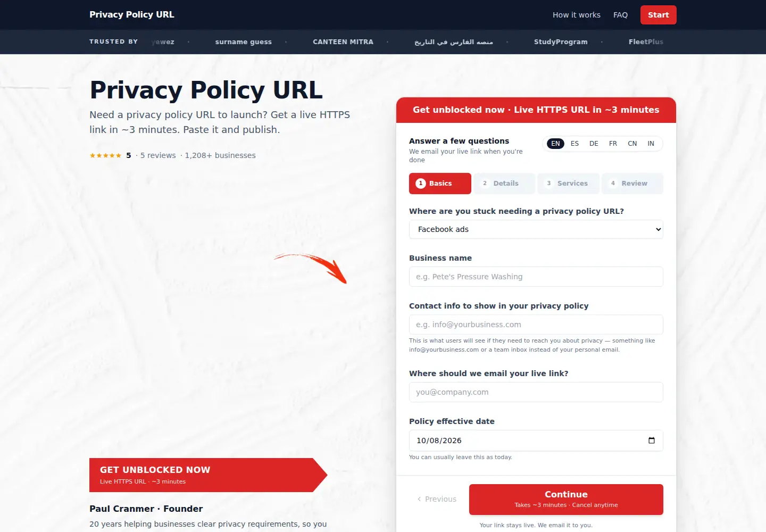Click 'surname guess' in trusted-by bar
Viewport: 766px width, 532px height.
(244, 42)
